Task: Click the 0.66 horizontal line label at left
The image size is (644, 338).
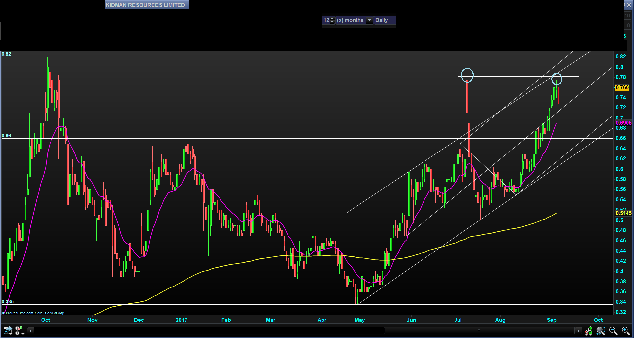Action: (x=6, y=136)
